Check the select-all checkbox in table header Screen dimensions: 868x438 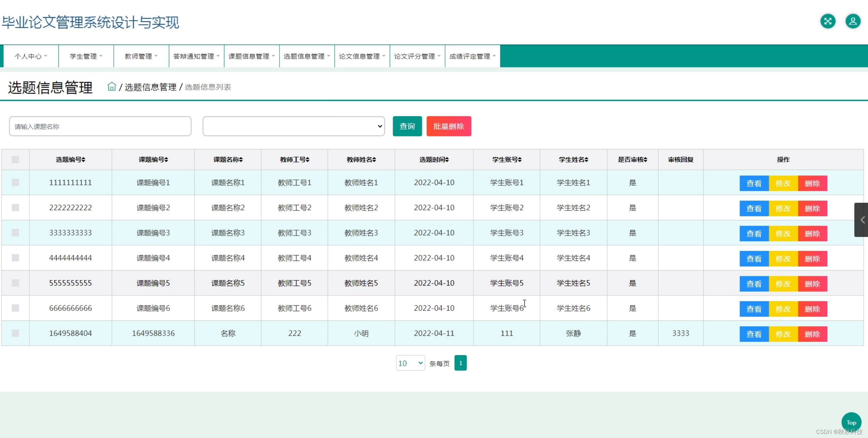point(15,159)
